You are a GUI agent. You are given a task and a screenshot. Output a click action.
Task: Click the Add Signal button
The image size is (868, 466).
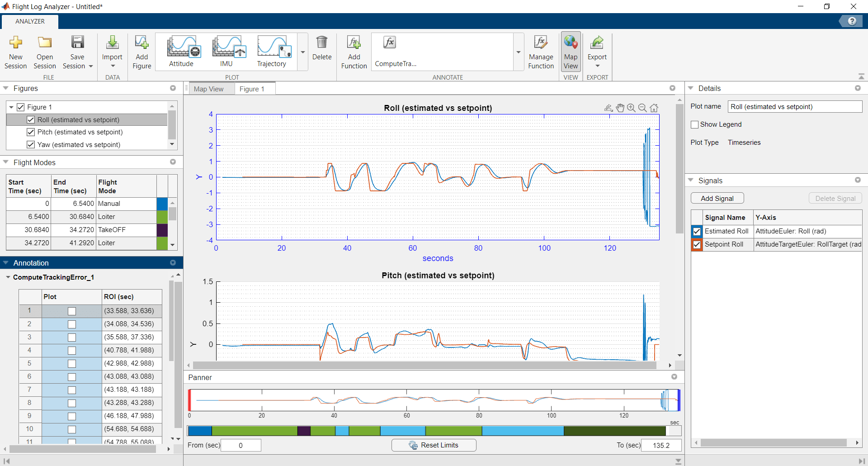(717, 199)
